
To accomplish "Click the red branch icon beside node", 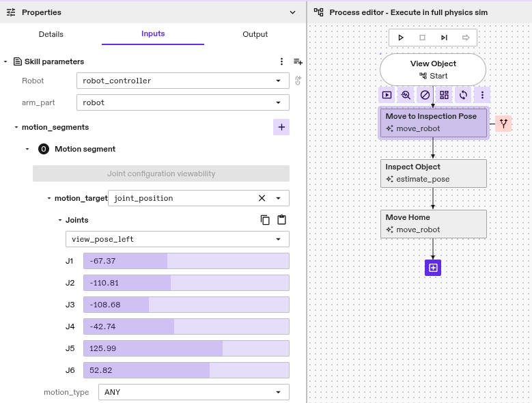I will coord(503,124).
